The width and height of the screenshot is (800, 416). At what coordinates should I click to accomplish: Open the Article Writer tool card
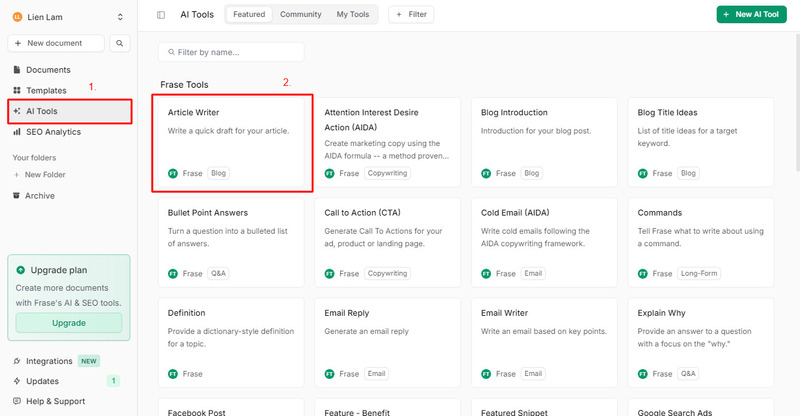(x=231, y=142)
